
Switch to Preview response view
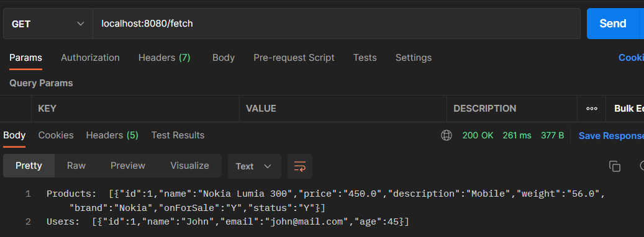[x=128, y=166]
